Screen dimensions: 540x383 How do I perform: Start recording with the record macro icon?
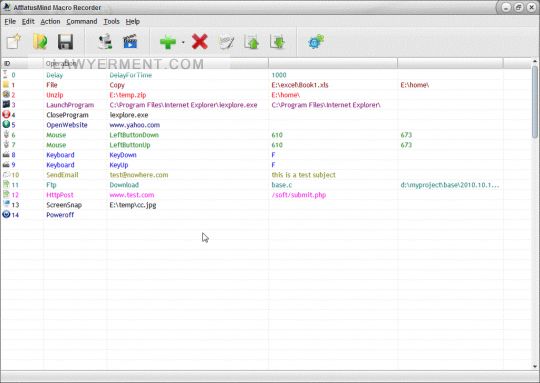point(105,42)
